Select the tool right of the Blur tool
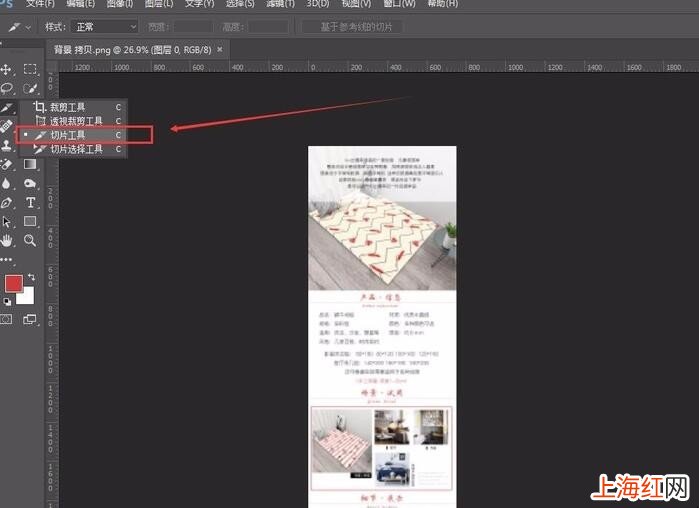 (30, 183)
